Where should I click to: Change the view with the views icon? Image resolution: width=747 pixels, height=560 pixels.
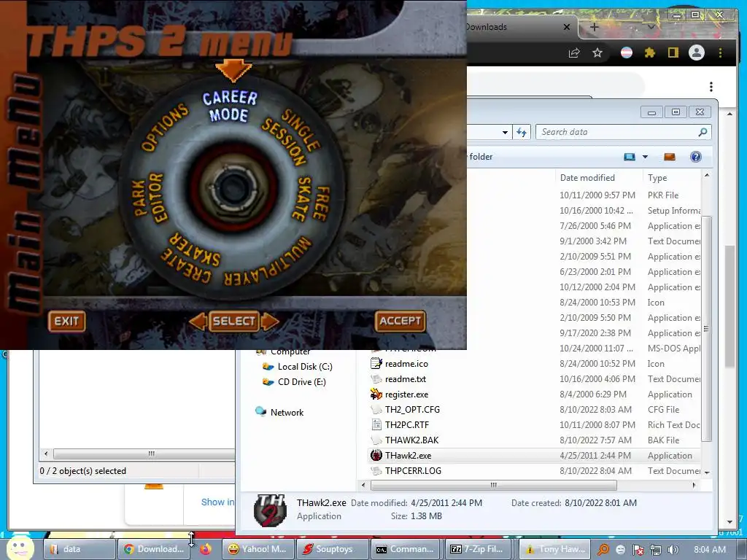pyautogui.click(x=630, y=157)
